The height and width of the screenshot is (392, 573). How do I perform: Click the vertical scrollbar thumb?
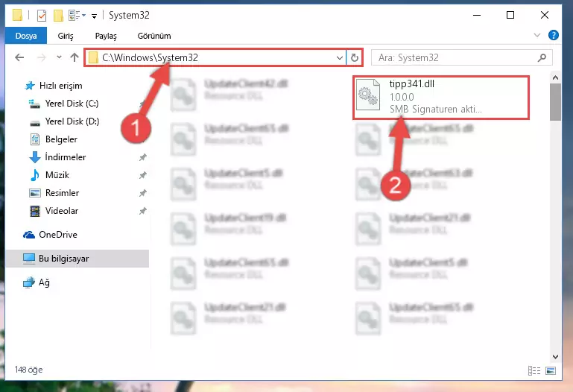(555, 102)
